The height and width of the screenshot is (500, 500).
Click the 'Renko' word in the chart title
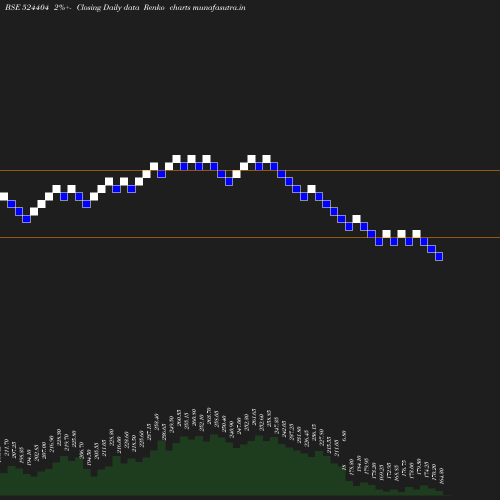click(154, 7)
